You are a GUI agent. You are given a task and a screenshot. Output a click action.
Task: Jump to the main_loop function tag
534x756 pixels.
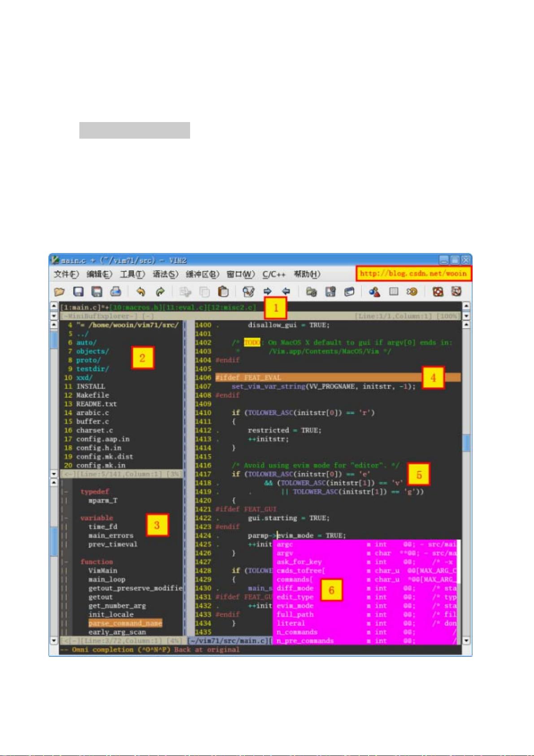pyautogui.click(x=107, y=580)
